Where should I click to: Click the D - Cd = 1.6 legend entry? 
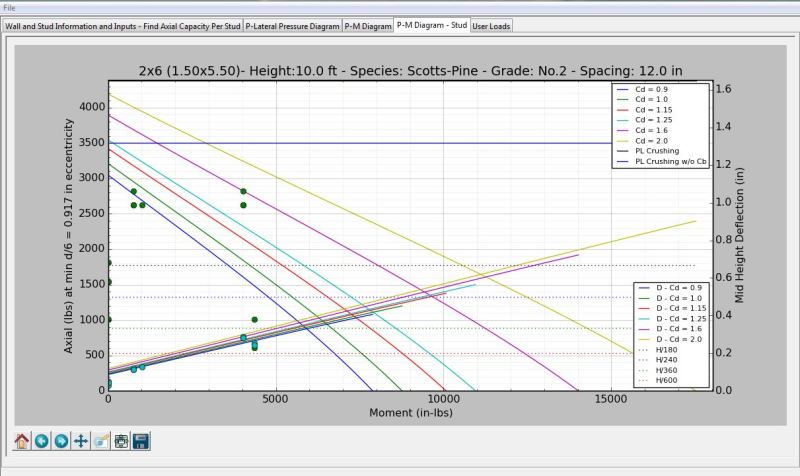[x=670, y=329]
